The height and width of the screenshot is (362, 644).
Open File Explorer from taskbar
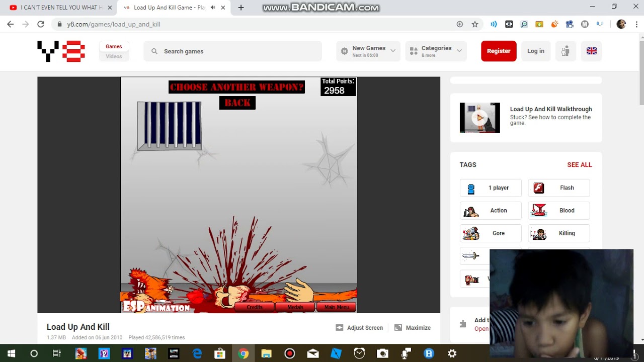(x=266, y=353)
